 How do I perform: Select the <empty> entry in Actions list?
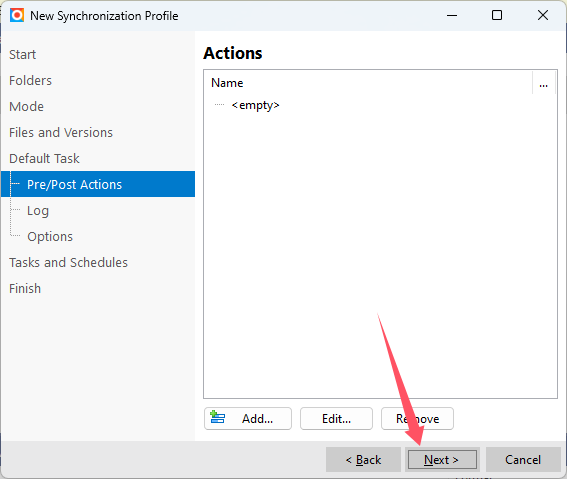[255, 105]
